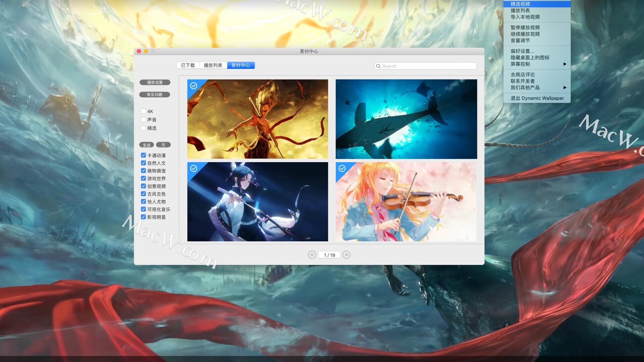Select 隐藏桌面上的图标 menu item
The width and height of the screenshot is (644, 362).
537,58
